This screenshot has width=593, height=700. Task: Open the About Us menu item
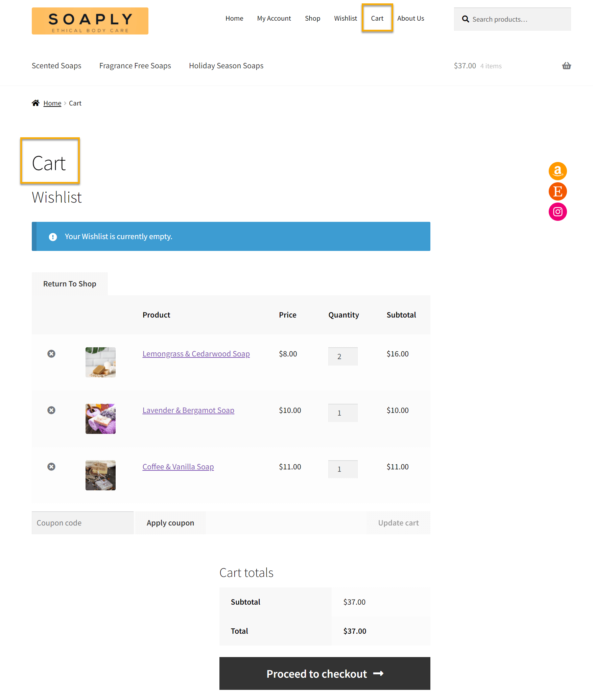(x=410, y=18)
